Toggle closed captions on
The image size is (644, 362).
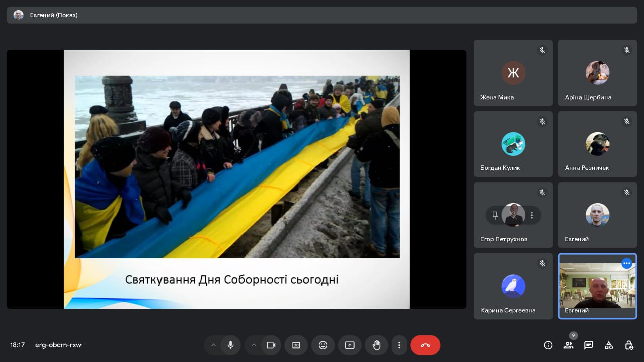(296, 345)
